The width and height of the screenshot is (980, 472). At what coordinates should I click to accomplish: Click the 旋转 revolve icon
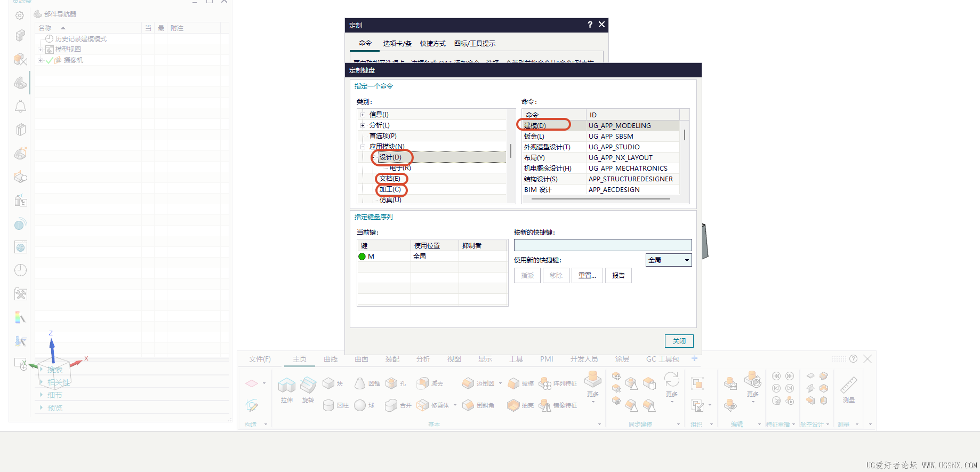click(308, 385)
